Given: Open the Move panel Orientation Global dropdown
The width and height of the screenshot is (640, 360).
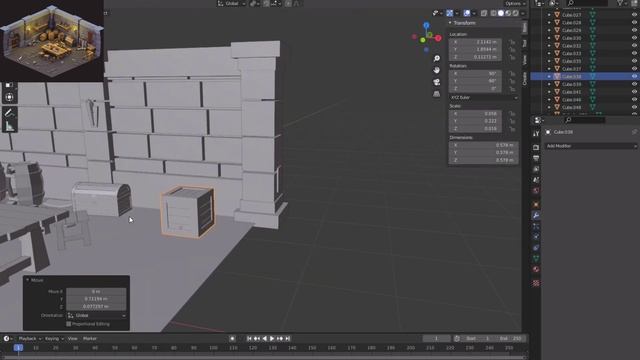Looking at the screenshot, I should 96,316.
